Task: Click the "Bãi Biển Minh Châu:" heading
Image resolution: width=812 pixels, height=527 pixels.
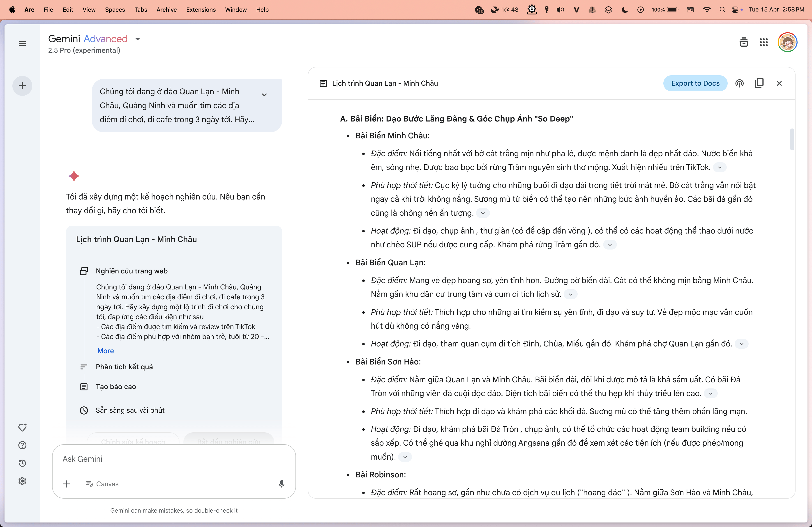Action: pyautogui.click(x=392, y=136)
